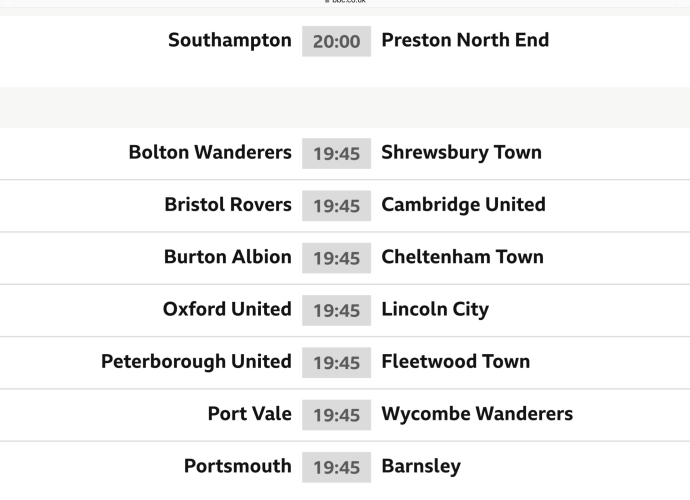Viewport: 690px width, 500px height.
Task: Click on Lincoln City
Action: pyautogui.click(x=435, y=309)
